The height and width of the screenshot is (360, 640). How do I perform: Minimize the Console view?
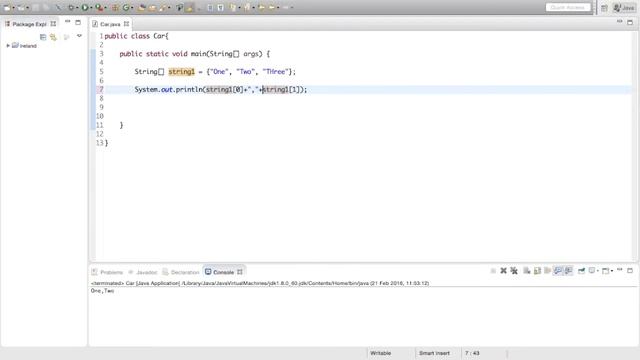point(620,270)
